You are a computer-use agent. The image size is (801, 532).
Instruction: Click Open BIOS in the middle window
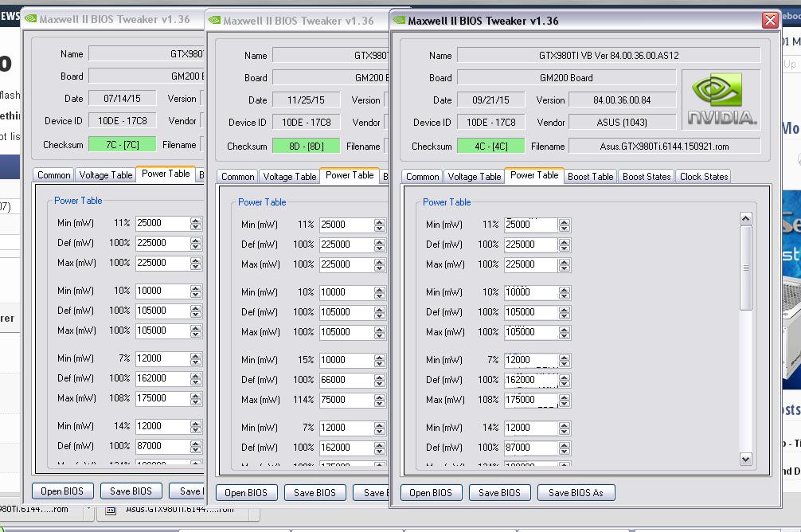point(246,493)
